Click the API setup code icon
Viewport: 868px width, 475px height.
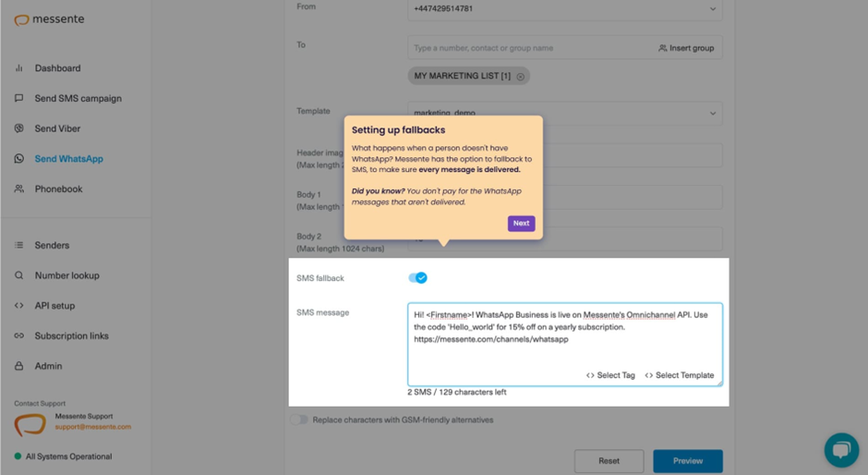tap(18, 305)
